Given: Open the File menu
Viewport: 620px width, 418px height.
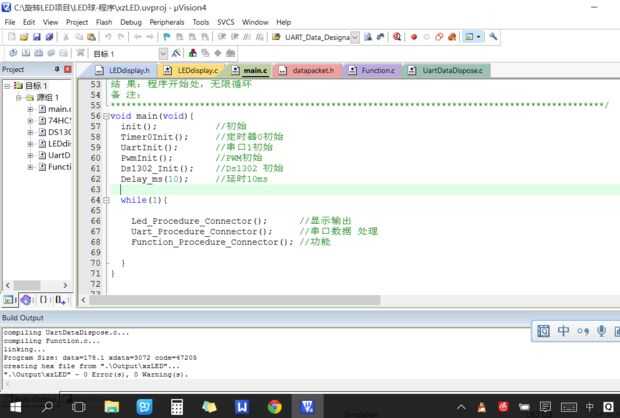Looking at the screenshot, I should pyautogui.click(x=10, y=22).
